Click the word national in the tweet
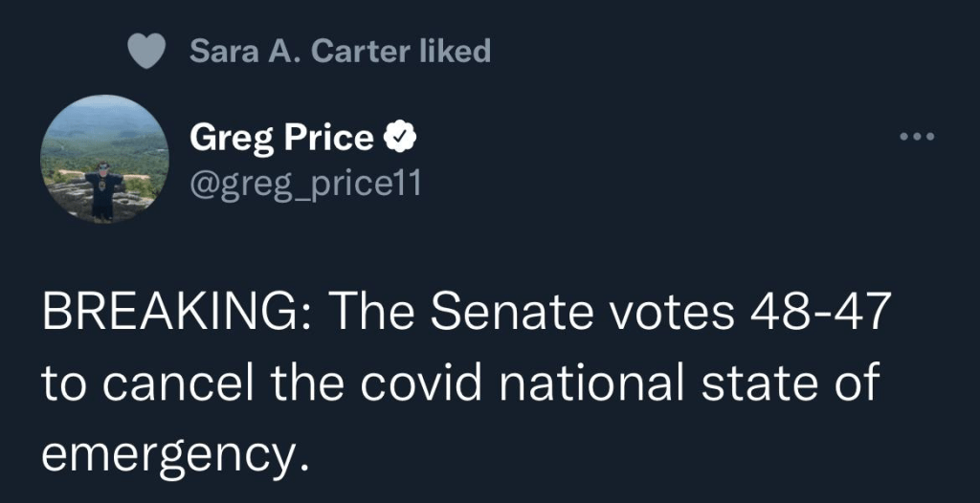The height and width of the screenshot is (503, 980). tap(619, 383)
